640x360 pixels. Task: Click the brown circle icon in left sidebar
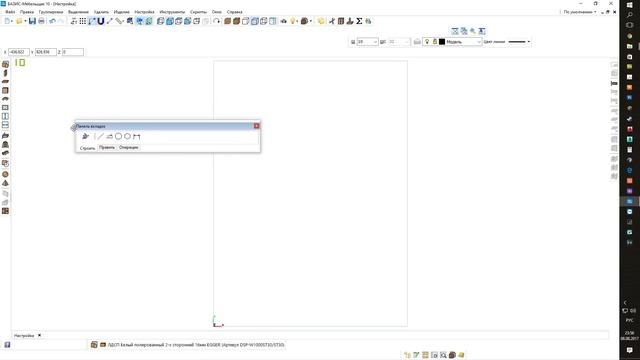(x=5, y=174)
